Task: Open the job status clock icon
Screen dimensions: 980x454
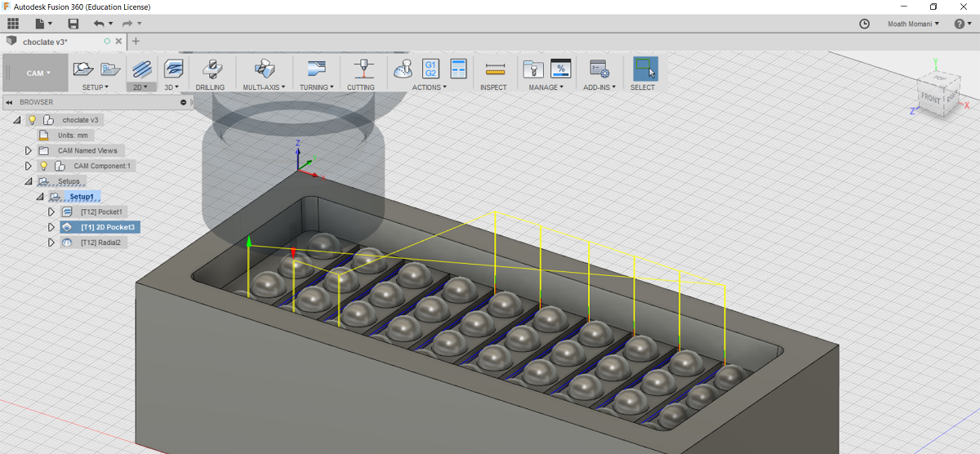Action: pos(865,24)
